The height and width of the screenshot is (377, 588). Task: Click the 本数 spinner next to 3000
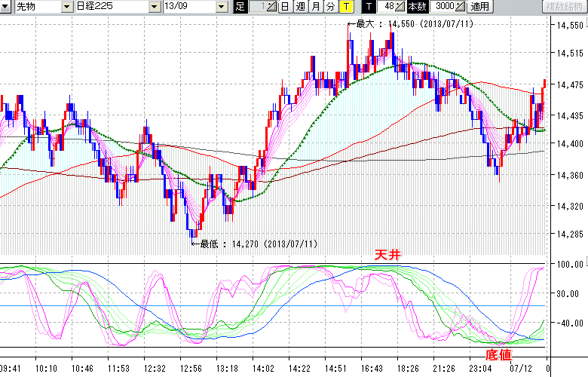[461, 7]
